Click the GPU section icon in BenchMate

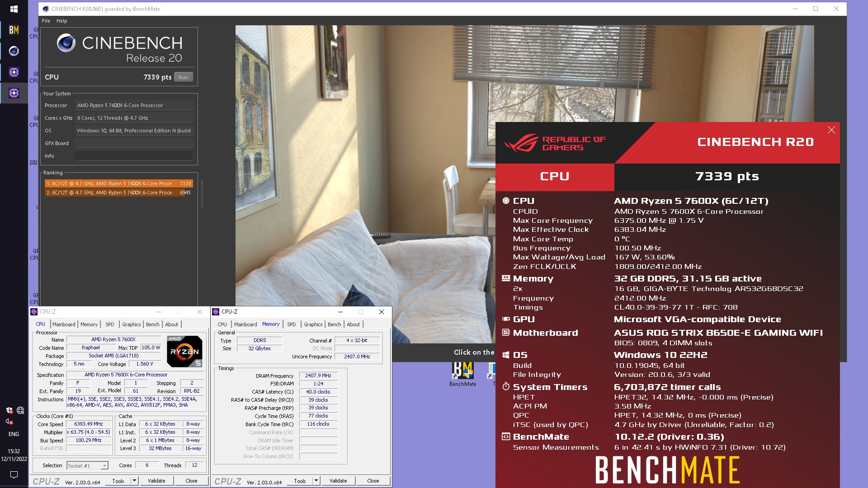click(x=506, y=319)
